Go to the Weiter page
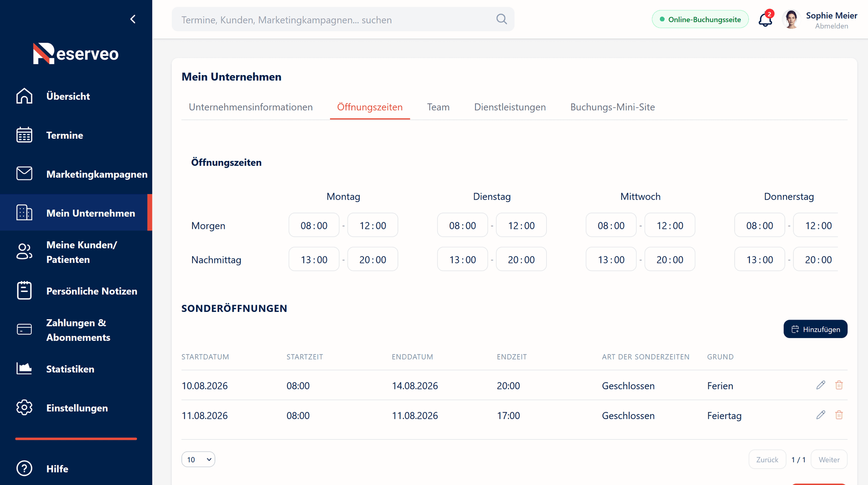Image resolution: width=868 pixels, height=485 pixels. (x=829, y=459)
